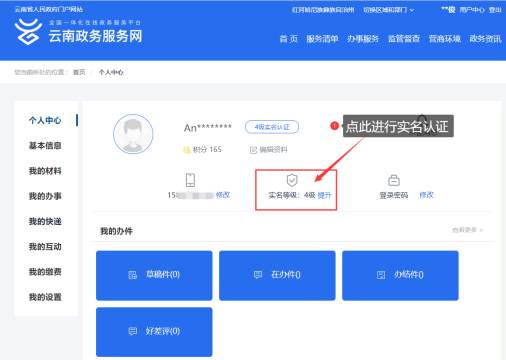Click the 云南省人民政府门户网站 link
This screenshot has height=360, width=506.
click(49, 9)
